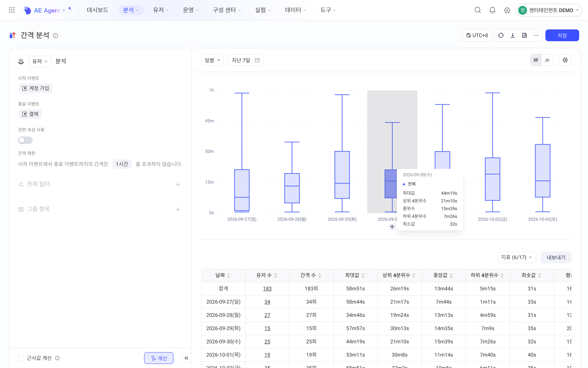588x368 pixels.
Task: Go to the 대시보드 tab
Action: [97, 10]
